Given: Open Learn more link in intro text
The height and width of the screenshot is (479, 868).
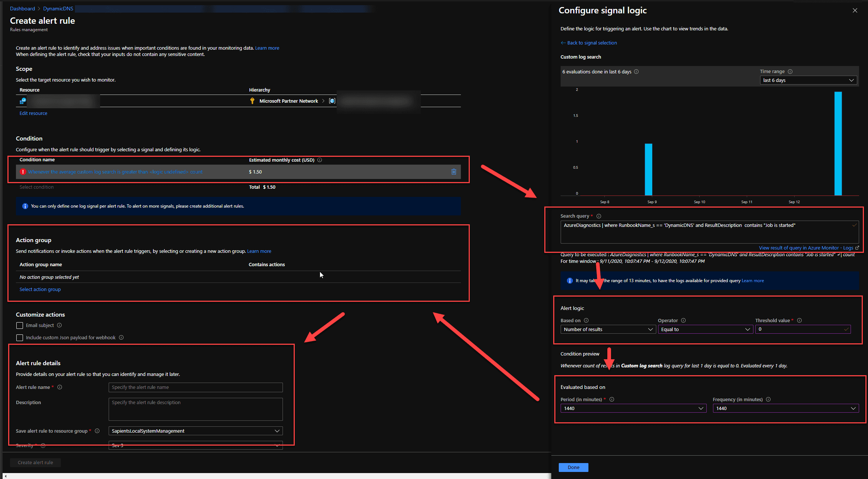Looking at the screenshot, I should (x=267, y=48).
